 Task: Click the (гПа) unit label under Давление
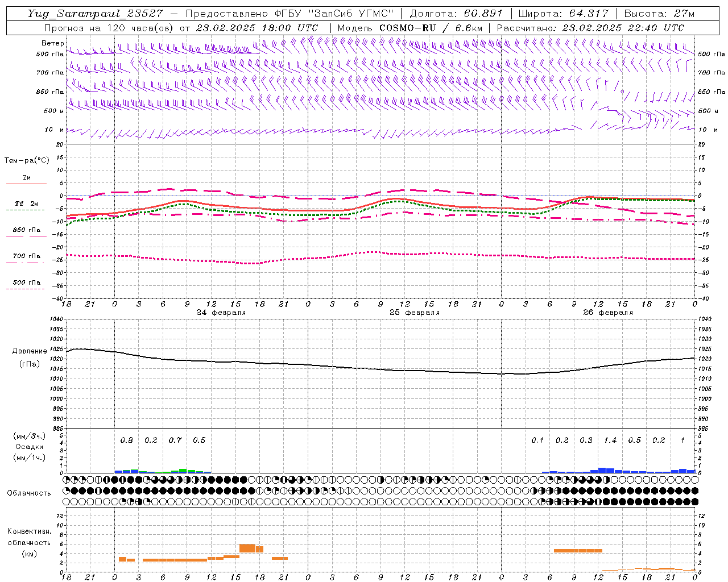pyautogui.click(x=30, y=364)
